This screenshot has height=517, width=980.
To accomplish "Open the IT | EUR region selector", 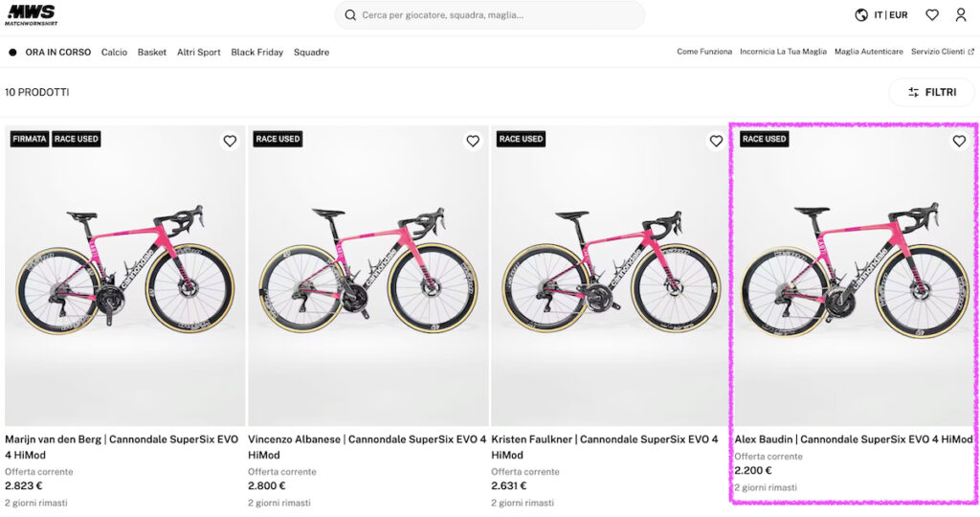I will point(890,15).
